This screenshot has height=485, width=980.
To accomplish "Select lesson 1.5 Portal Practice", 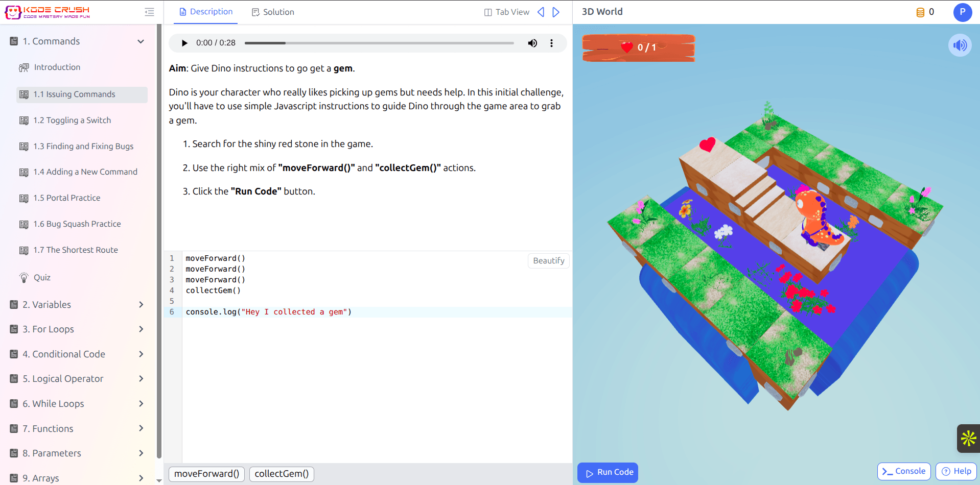I will pos(67,198).
